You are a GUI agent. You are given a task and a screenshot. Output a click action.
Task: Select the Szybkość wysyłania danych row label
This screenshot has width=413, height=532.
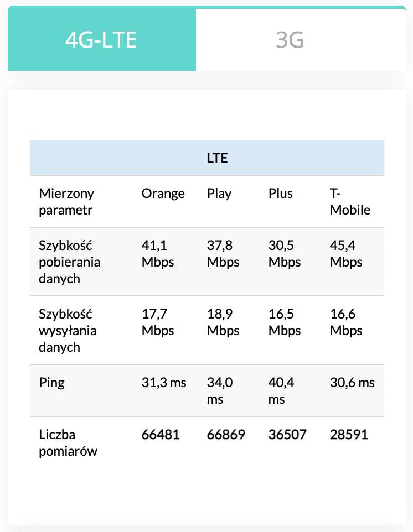click(68, 330)
